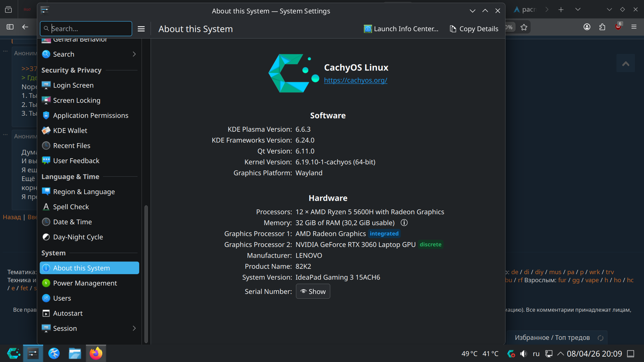Click the CachyOS tray update icon
Screen dimensions: 644x362
[511, 354]
